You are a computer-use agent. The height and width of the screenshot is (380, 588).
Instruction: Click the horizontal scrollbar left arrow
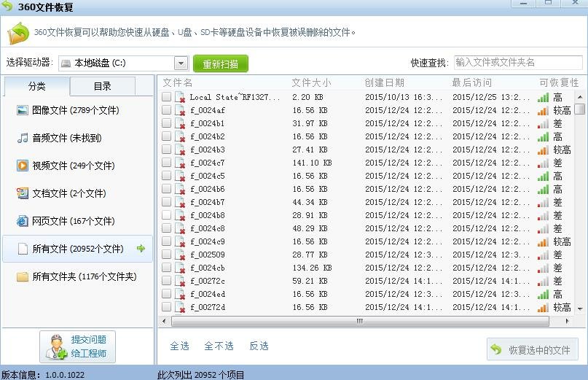pos(164,321)
